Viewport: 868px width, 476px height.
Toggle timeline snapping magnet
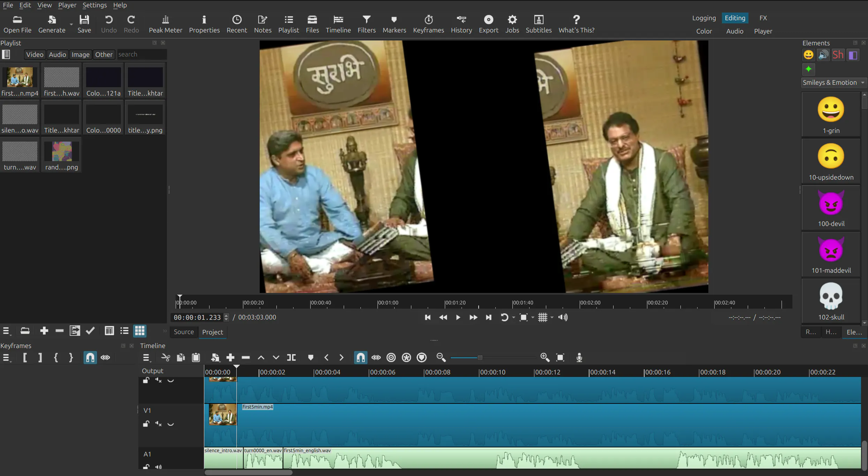360,357
